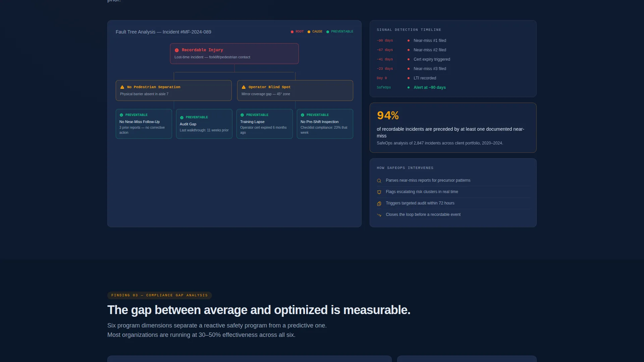The image size is (644, 362).
Task: Click the −23 days timeline label
Action: [x=385, y=69]
